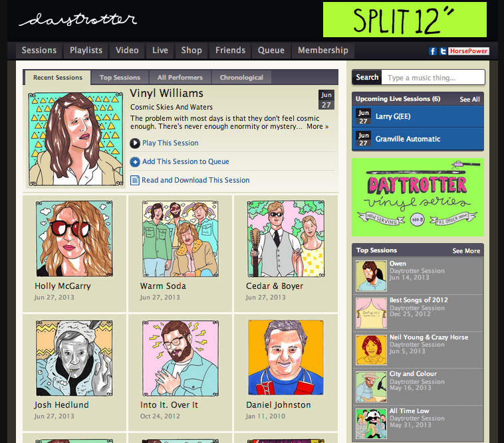This screenshot has width=504, height=443.
Task: Click the Split 12" banner ad
Action: (x=405, y=19)
